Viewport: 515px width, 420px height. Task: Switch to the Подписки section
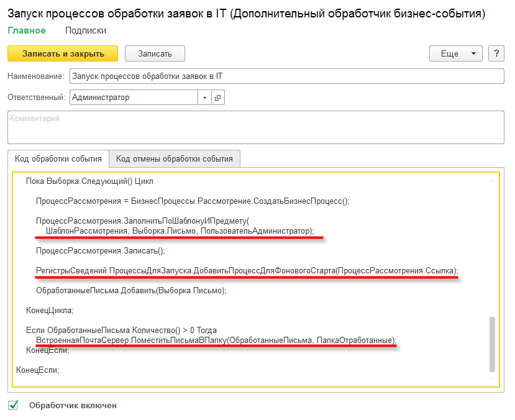[x=85, y=30]
